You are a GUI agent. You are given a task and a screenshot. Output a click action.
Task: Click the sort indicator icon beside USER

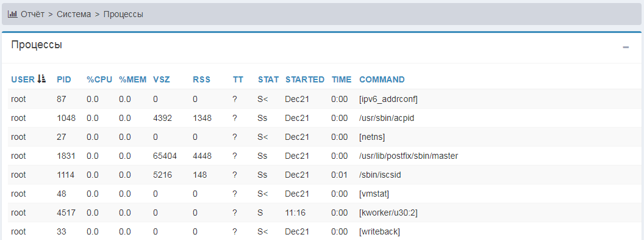[41, 79]
